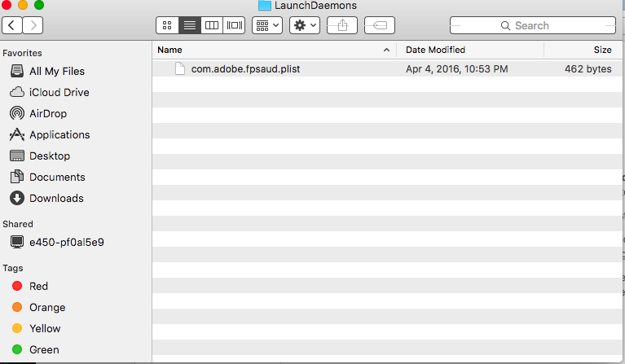The height and width of the screenshot is (364, 625).
Task: Select the Green tag
Action: pos(44,349)
